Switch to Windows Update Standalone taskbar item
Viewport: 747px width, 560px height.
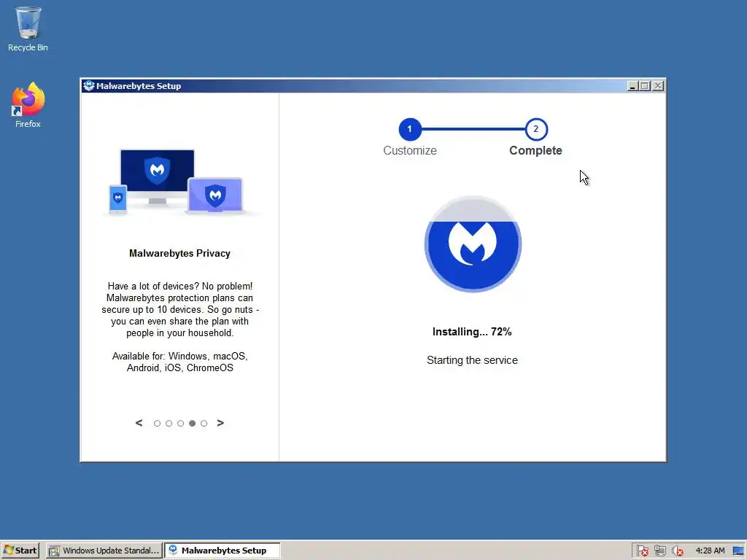click(104, 551)
